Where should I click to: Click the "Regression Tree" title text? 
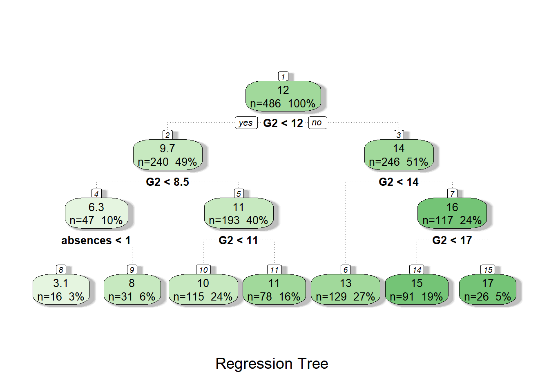point(272,363)
